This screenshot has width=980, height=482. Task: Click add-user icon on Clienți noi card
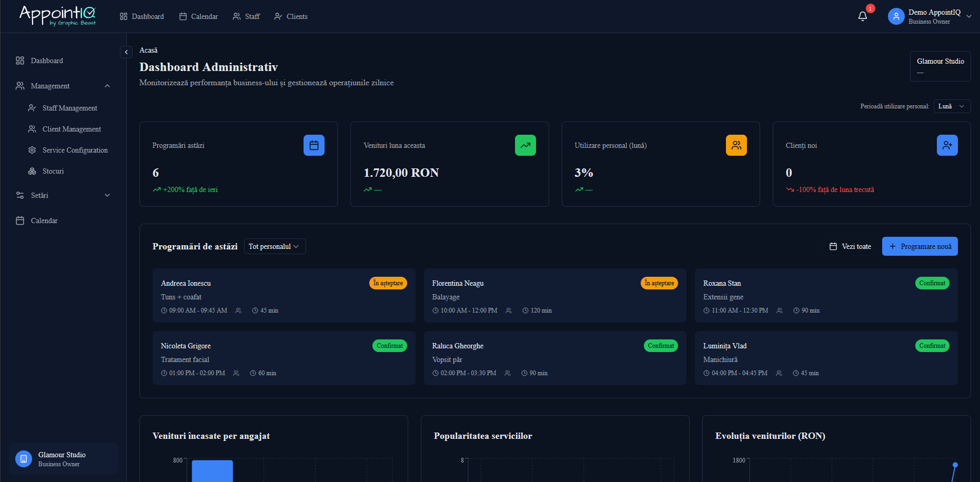click(x=947, y=145)
